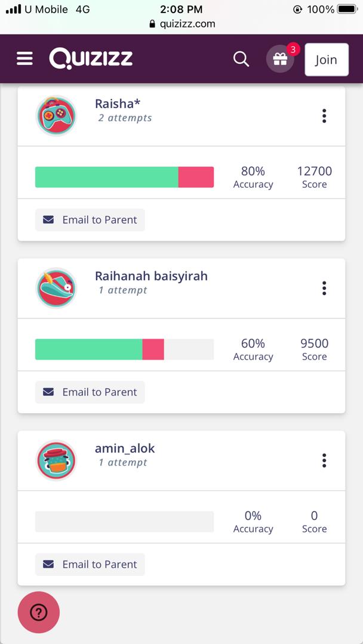Click the Quizizz logo
Screen dimensions: 363x644
(x=91, y=58)
